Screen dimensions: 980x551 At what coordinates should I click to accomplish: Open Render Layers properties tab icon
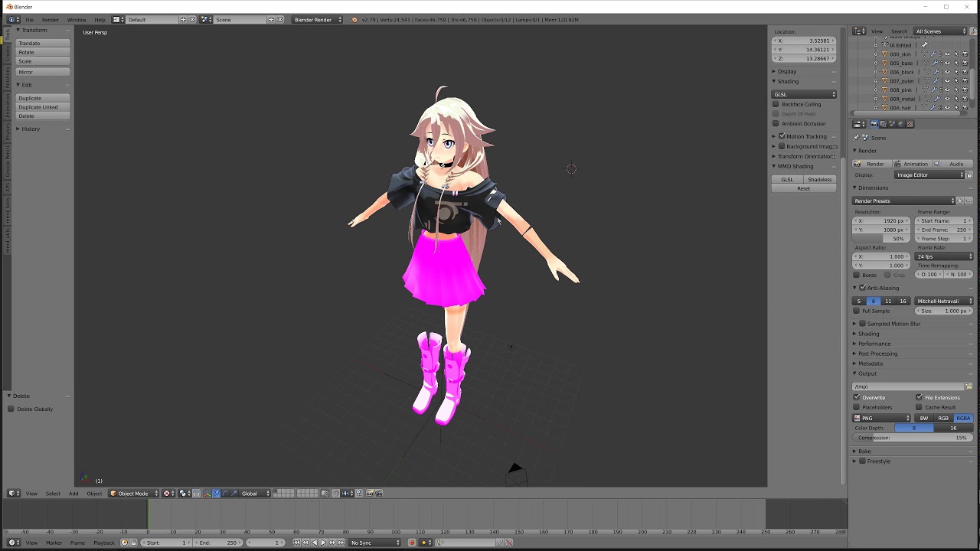point(883,124)
